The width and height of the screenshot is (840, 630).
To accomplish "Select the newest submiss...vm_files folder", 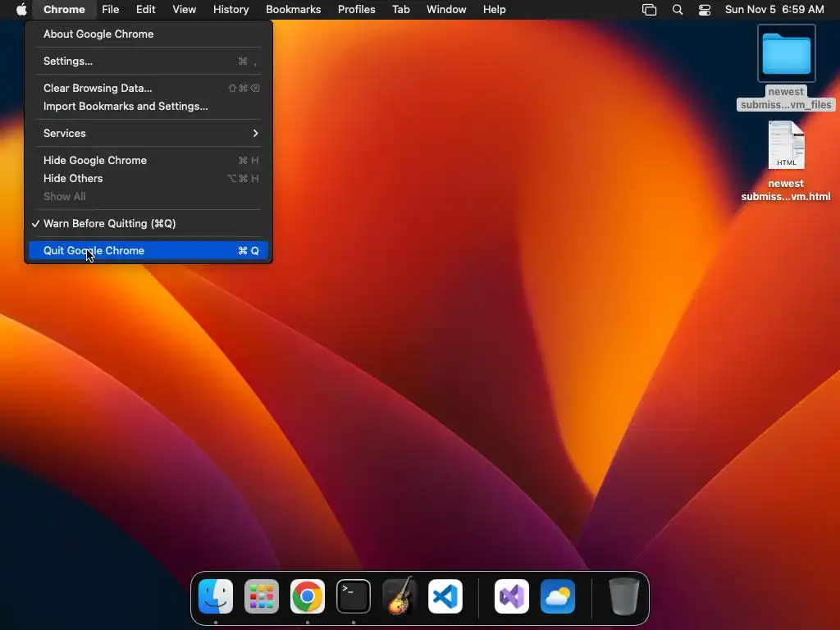I will pos(786,68).
